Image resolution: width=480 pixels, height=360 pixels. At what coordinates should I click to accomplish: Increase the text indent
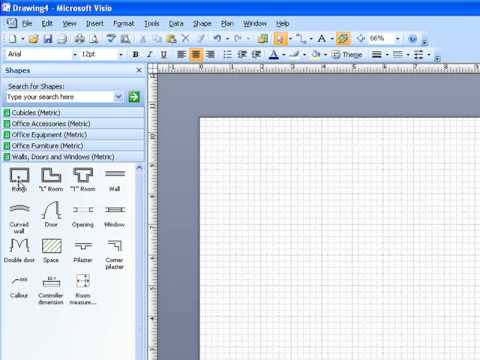(256, 54)
